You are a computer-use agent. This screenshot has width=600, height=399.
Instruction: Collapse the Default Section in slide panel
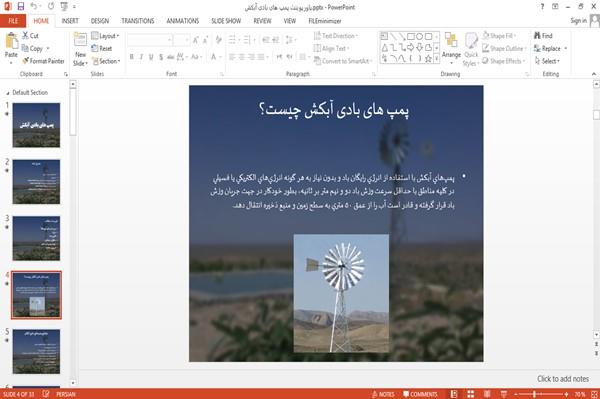pos(8,93)
